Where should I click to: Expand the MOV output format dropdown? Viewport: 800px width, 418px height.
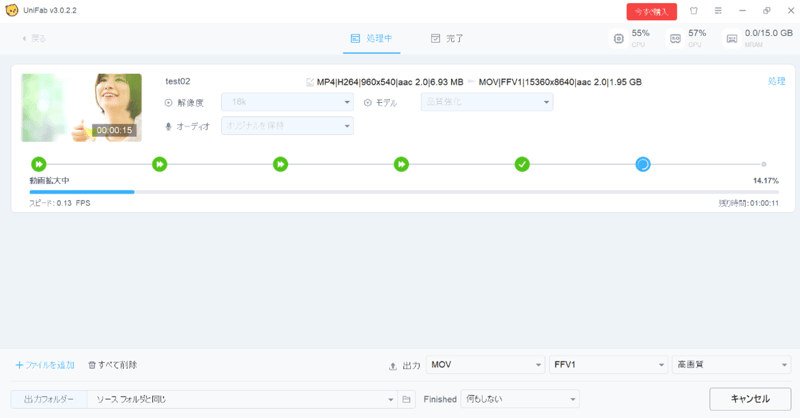(x=486, y=365)
